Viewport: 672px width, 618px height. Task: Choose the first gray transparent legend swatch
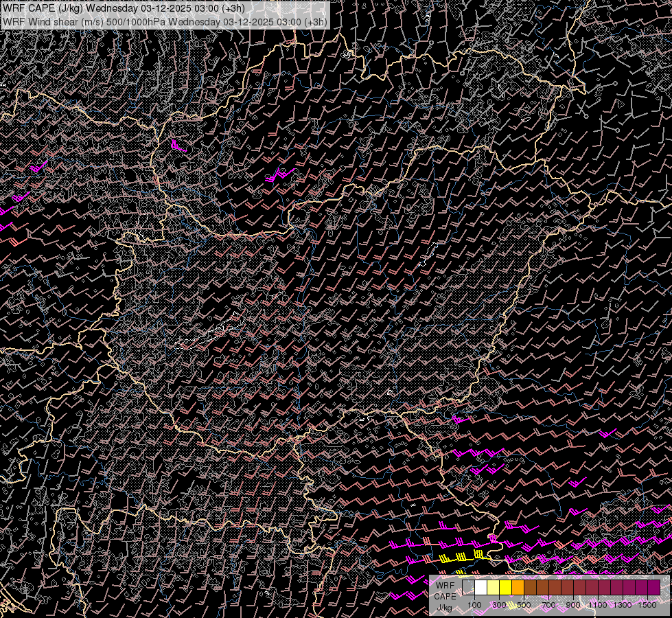pos(469,587)
